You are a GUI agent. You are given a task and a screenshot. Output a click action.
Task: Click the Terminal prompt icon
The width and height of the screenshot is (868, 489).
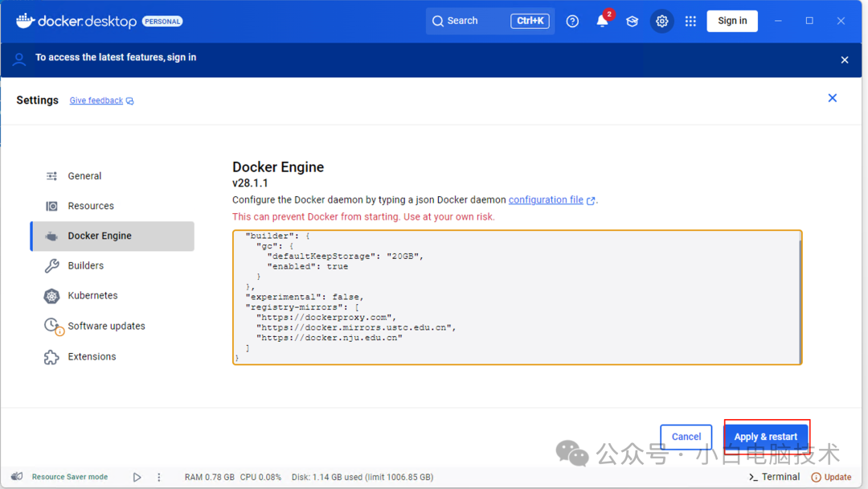[x=753, y=477]
